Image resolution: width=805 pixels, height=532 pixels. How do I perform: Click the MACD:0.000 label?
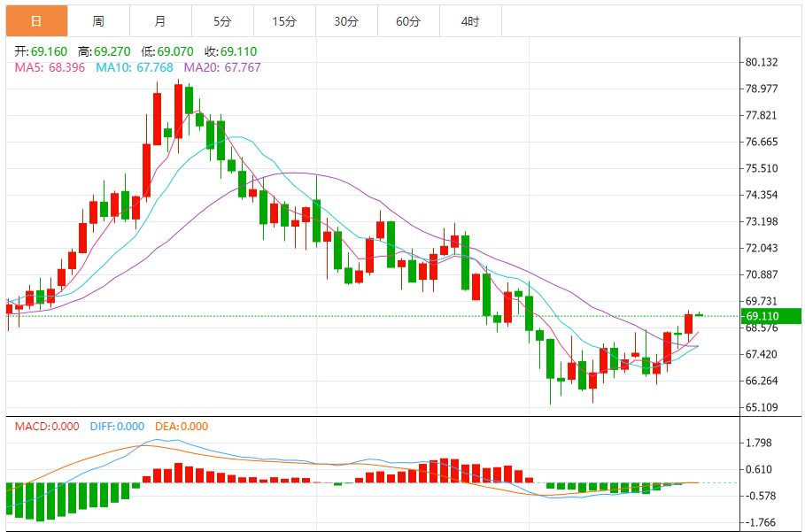[47, 427]
